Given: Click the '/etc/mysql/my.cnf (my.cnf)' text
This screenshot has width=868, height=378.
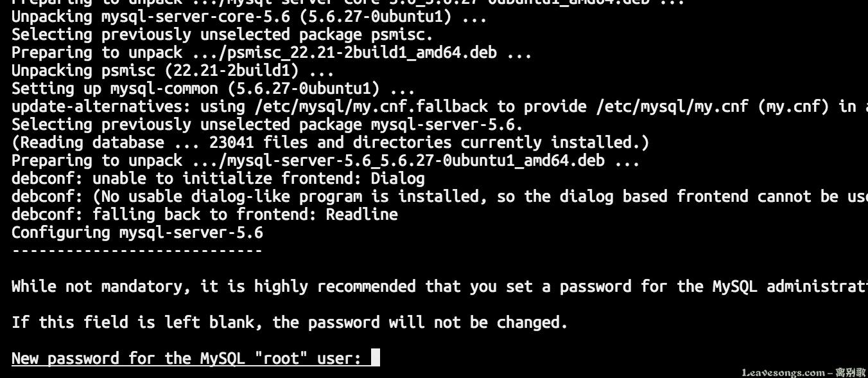Looking at the screenshot, I should click(713, 106).
